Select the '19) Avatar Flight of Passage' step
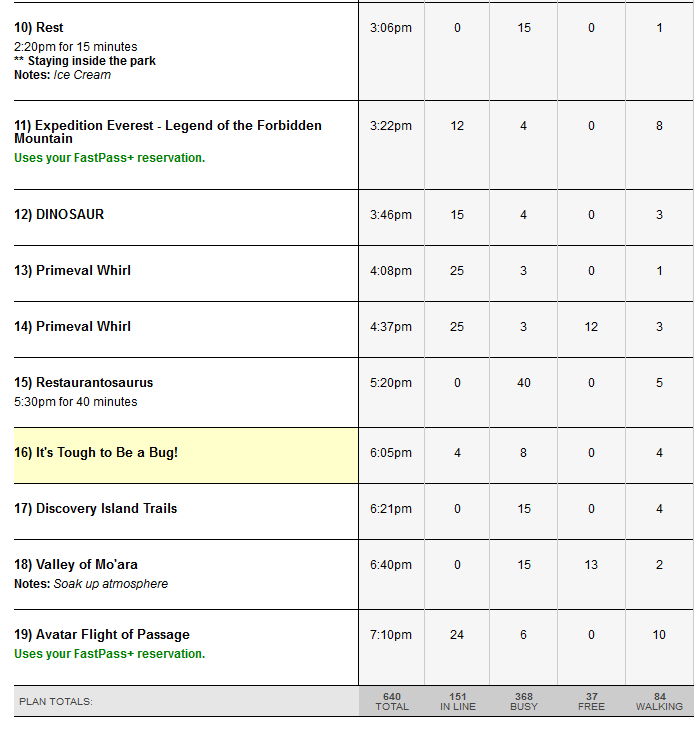700x729 pixels. pos(102,635)
